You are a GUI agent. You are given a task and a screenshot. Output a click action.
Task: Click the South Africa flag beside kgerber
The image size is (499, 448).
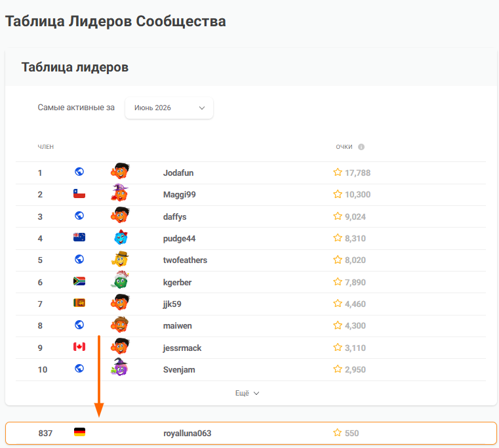[79, 281]
